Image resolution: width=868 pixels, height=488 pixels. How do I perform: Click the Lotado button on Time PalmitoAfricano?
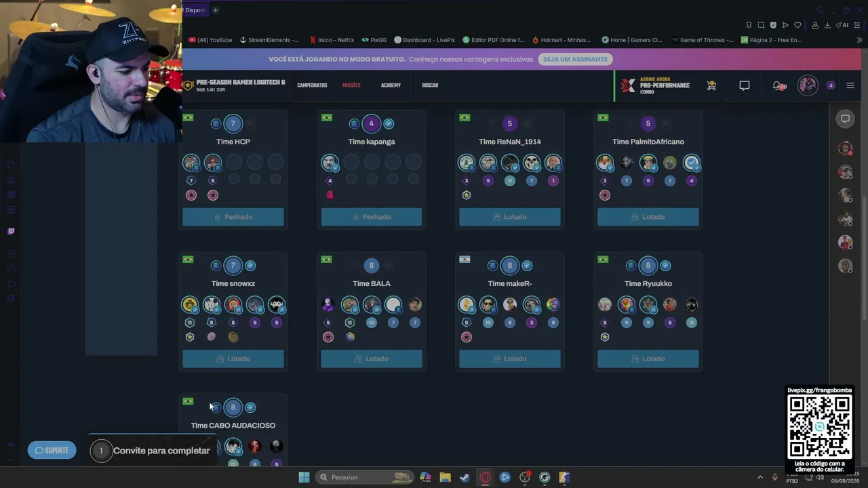coord(648,217)
